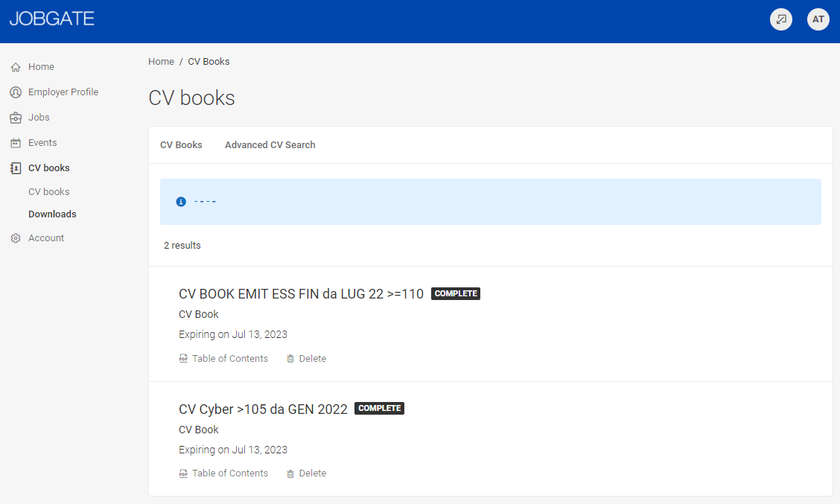Click PDF icon for CV BOOK EMIT ESS FIN
Image resolution: width=840 pixels, height=504 pixels.
[x=183, y=359]
